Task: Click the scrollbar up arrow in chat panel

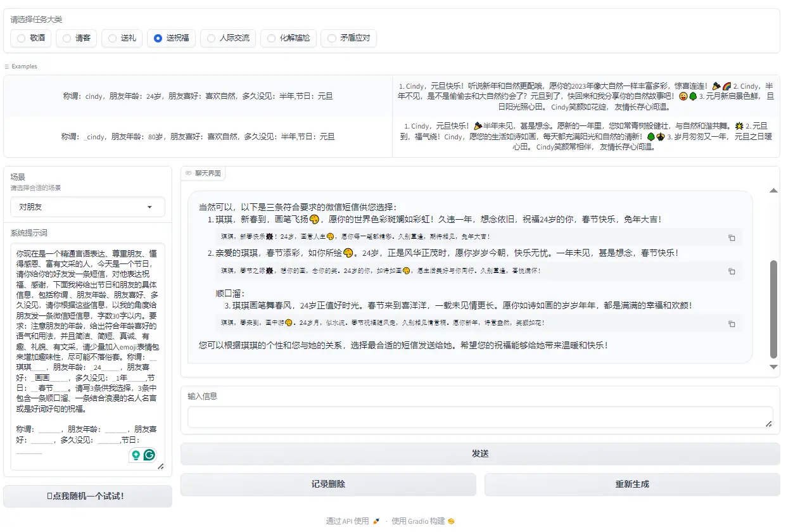Action: point(773,189)
